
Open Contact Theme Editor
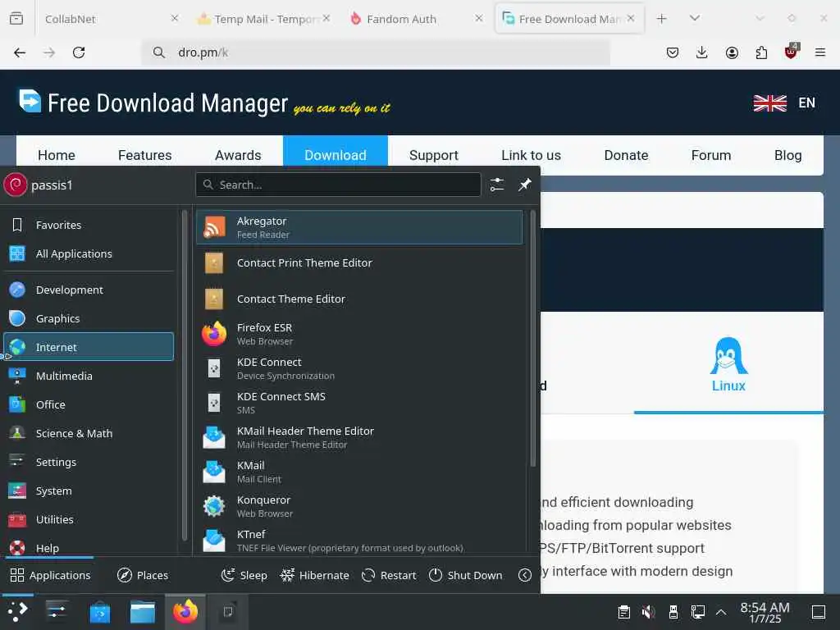coord(359,299)
